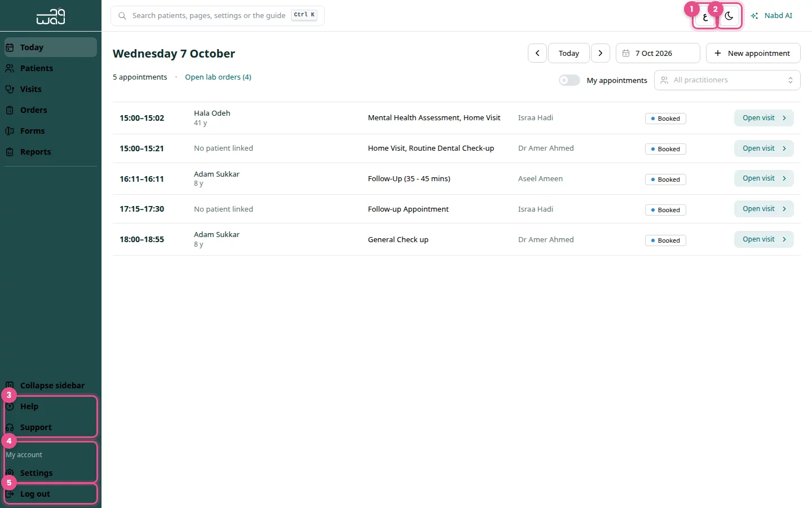Viewport: 812px width, 508px height.
Task: Open visit for 16:11–16:11 appointment
Action: coord(764,178)
